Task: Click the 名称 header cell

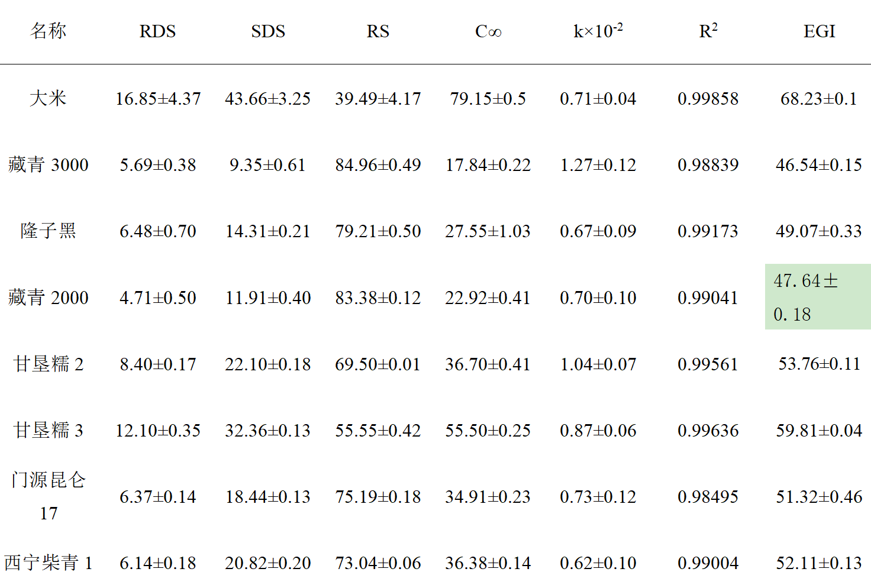Action: pos(49,31)
